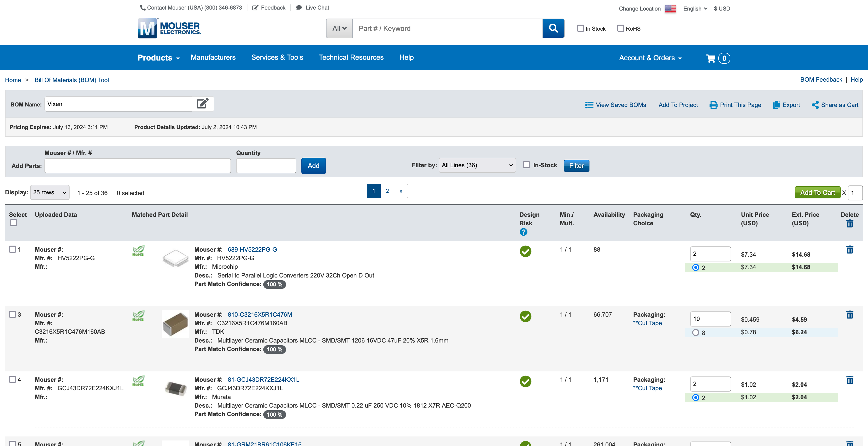Screen dimensions: 868x446
Task: Click the Delete column header trash icon
Action: [x=850, y=224]
